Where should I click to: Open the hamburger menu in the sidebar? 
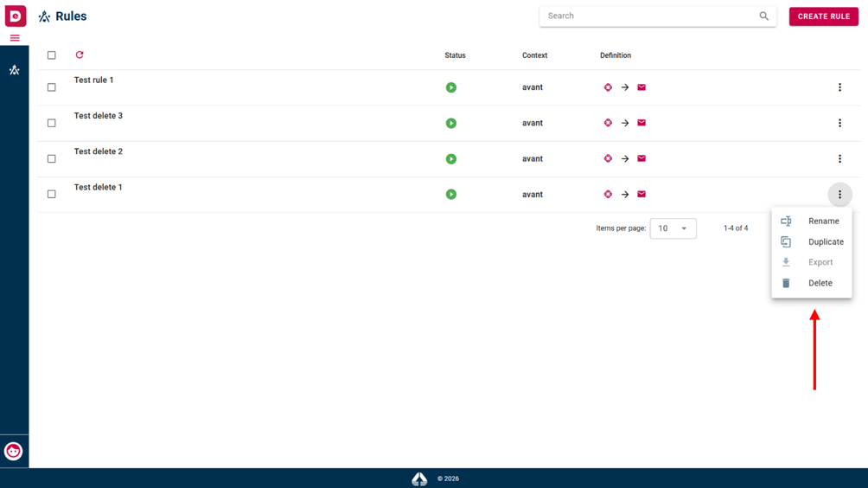tap(15, 38)
